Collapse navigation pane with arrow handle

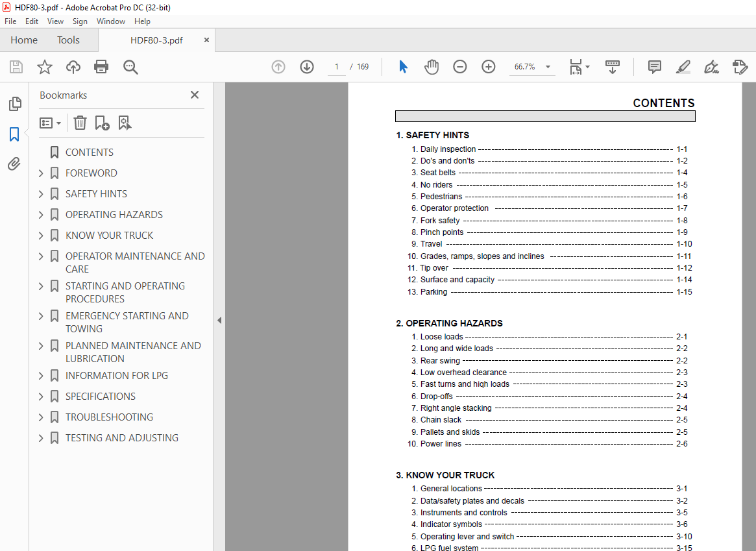point(219,320)
